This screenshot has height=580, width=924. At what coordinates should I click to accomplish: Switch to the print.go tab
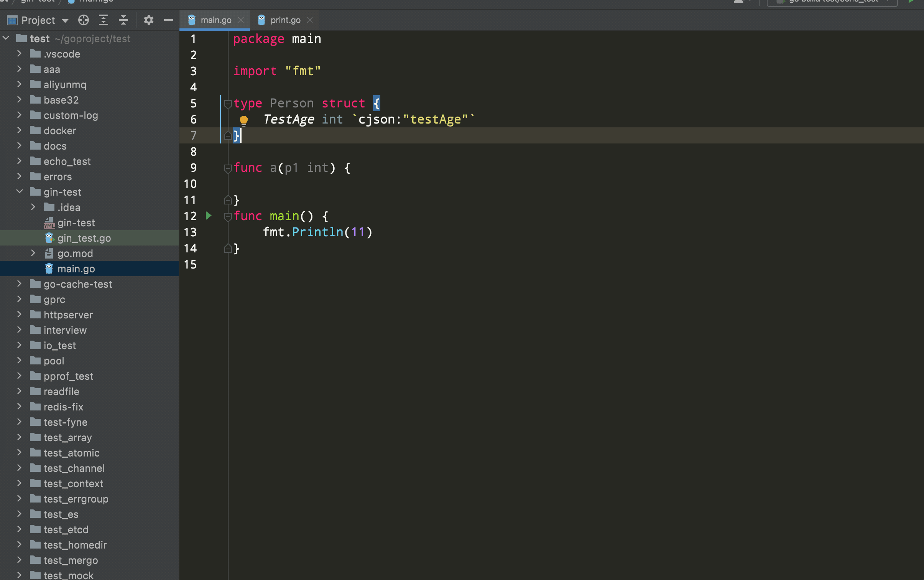(285, 20)
